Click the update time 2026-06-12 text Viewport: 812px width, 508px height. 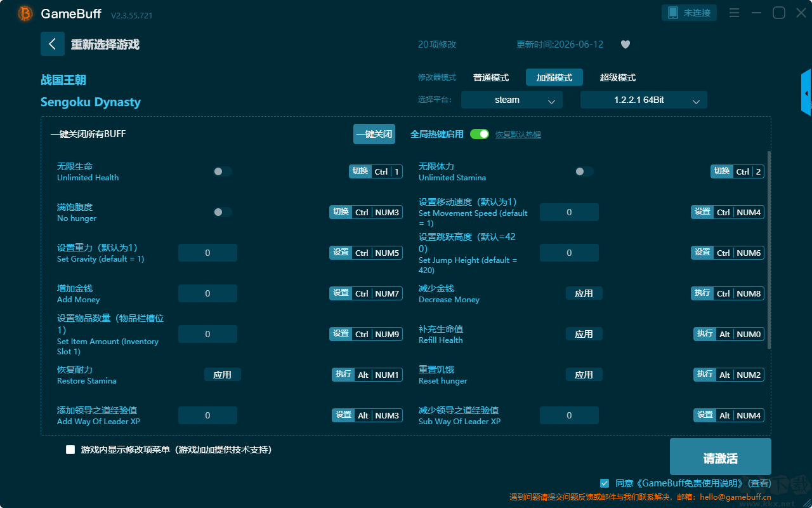pos(560,44)
